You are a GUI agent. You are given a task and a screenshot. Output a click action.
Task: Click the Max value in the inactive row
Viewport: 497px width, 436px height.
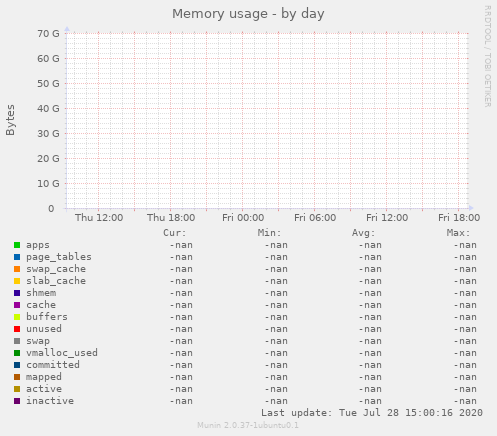coord(465,401)
